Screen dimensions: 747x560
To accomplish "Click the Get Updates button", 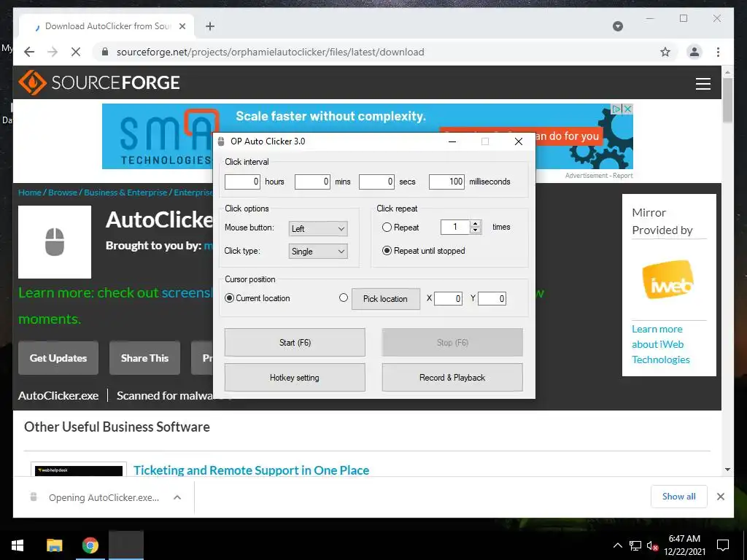I will (x=58, y=358).
